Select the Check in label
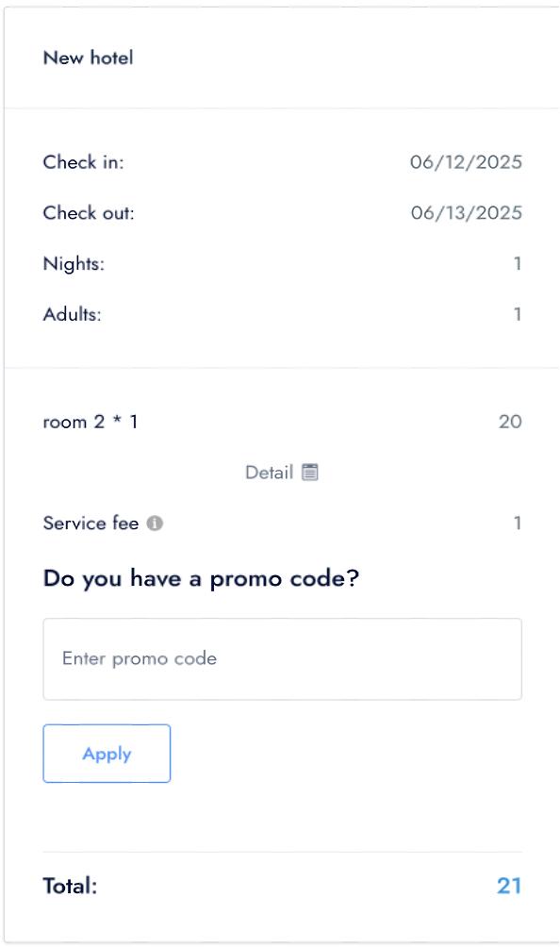 click(x=83, y=162)
